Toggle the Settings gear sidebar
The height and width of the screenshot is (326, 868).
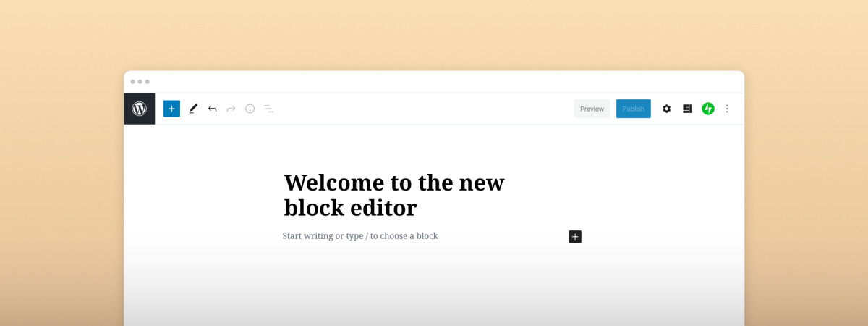coord(666,109)
